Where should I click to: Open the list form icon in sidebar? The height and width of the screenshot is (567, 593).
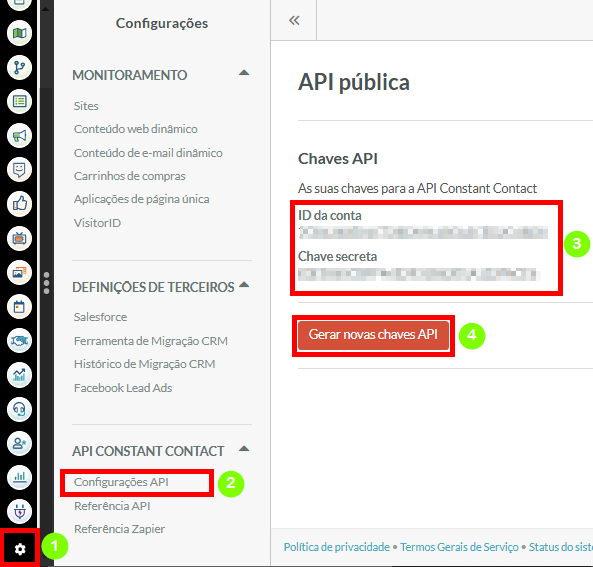pyautogui.click(x=19, y=101)
